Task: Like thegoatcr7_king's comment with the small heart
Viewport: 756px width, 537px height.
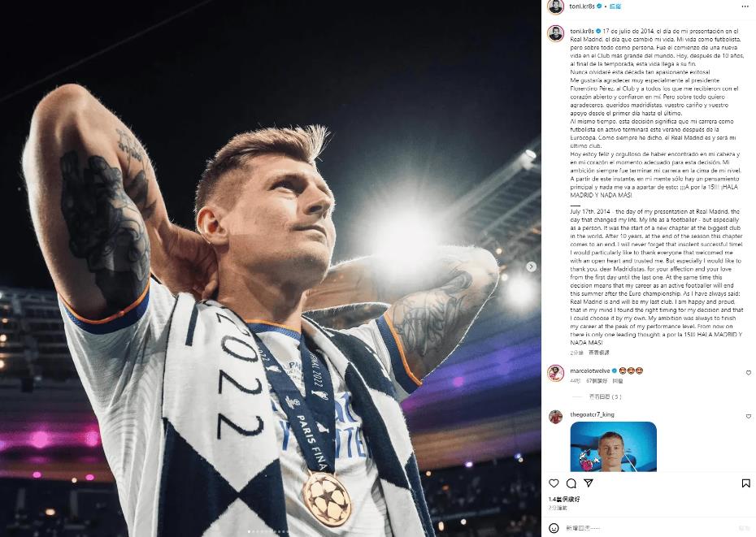Action: point(749,416)
